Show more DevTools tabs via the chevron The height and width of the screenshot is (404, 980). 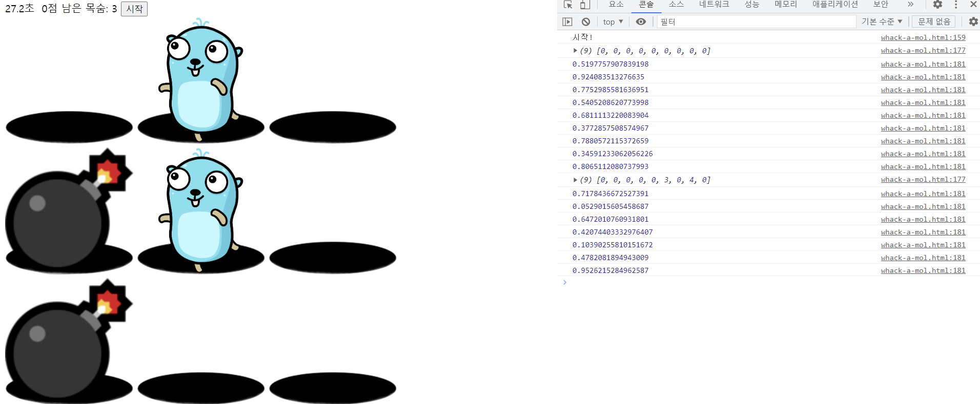[x=910, y=5]
